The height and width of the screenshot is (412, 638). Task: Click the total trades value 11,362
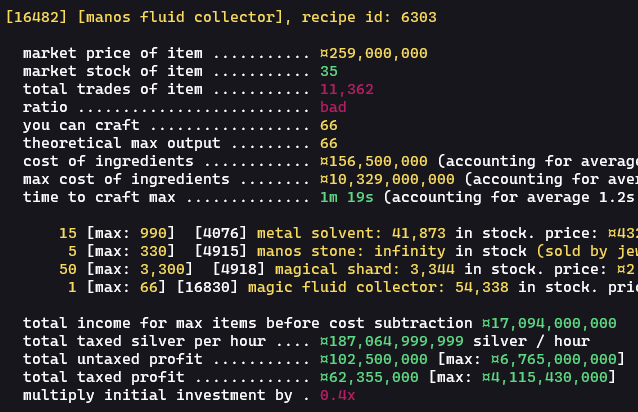[x=347, y=89]
